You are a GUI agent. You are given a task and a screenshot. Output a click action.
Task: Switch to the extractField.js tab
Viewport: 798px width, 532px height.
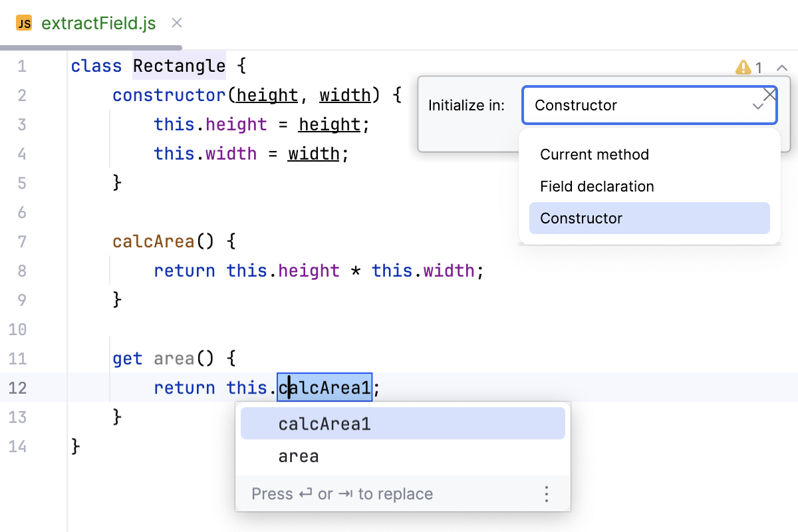(x=98, y=24)
